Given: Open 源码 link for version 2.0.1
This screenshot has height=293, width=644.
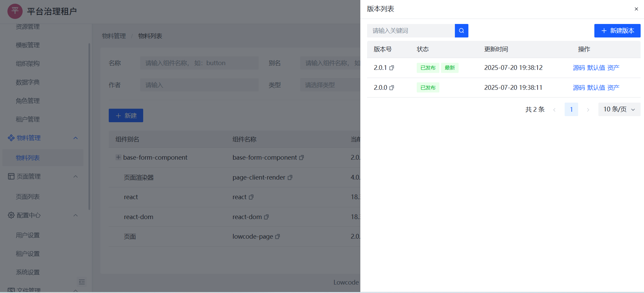Looking at the screenshot, I should pos(578,68).
